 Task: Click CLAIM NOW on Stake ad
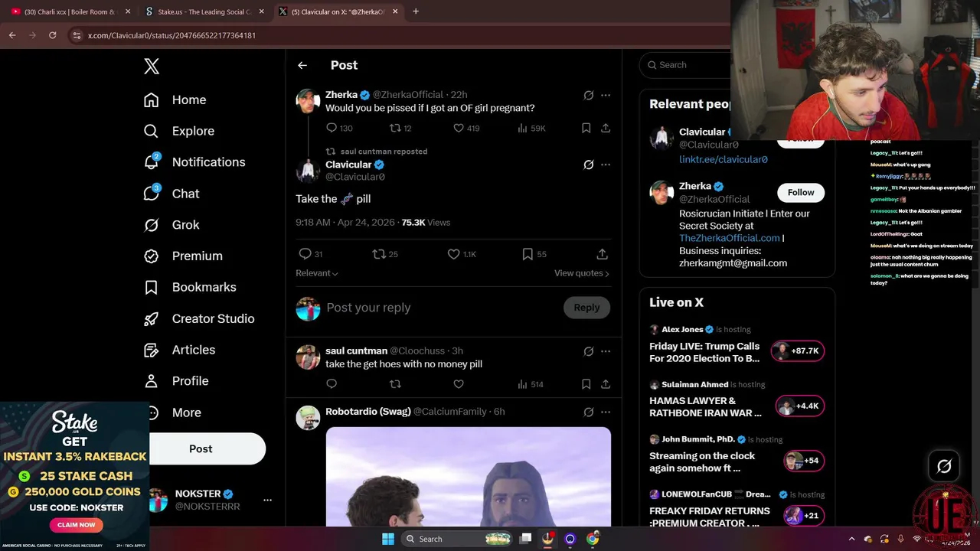coord(77,525)
